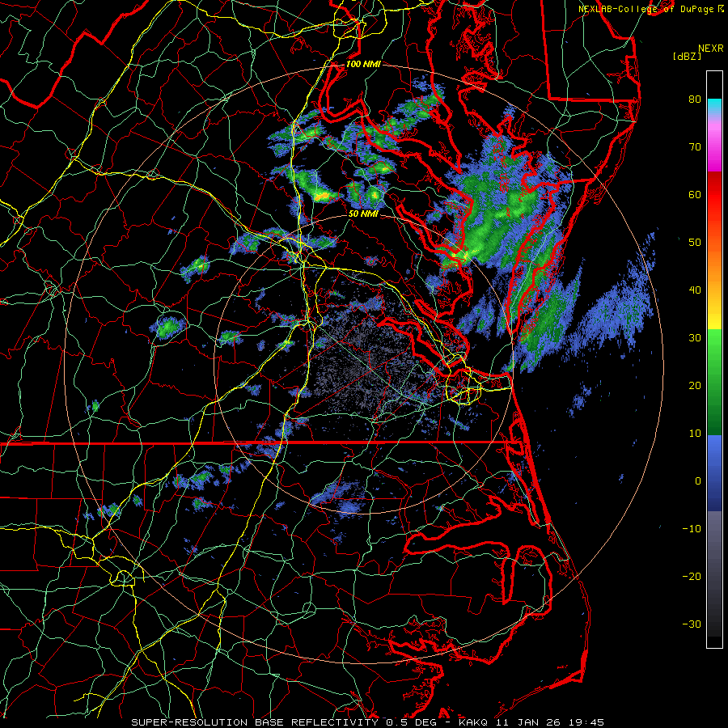The width and height of the screenshot is (728, 728).
Task: Click the yellow band of color scale
Action: click(714, 316)
